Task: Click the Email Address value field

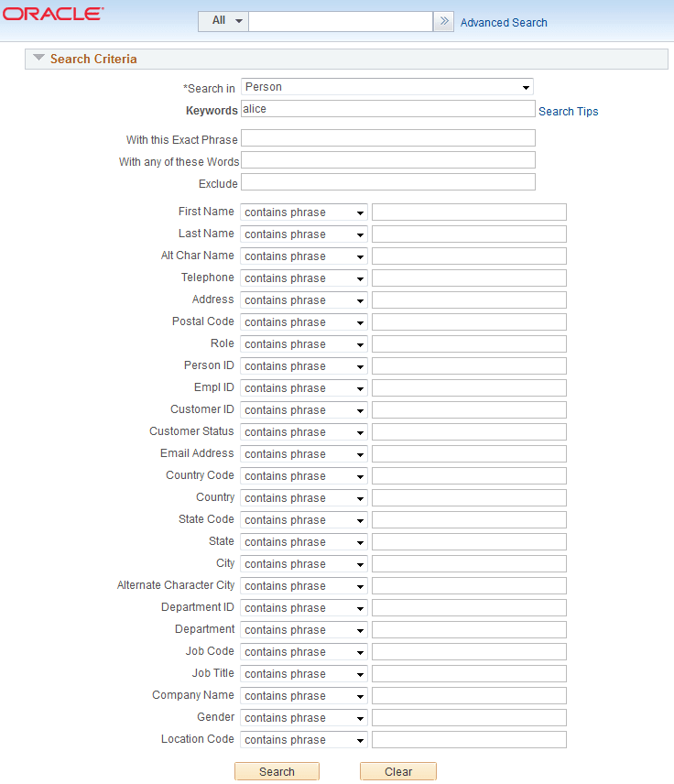Action: tap(469, 453)
